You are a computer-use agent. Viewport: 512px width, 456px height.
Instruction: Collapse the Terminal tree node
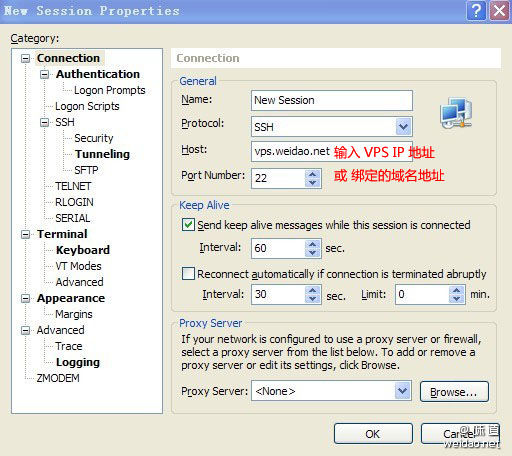pyautogui.click(x=25, y=234)
